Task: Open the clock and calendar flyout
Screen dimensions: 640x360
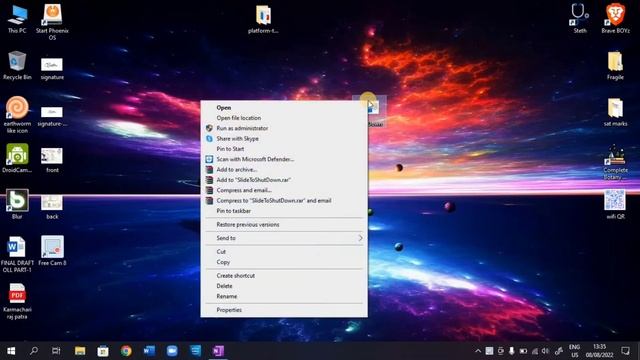Action: coord(600,351)
